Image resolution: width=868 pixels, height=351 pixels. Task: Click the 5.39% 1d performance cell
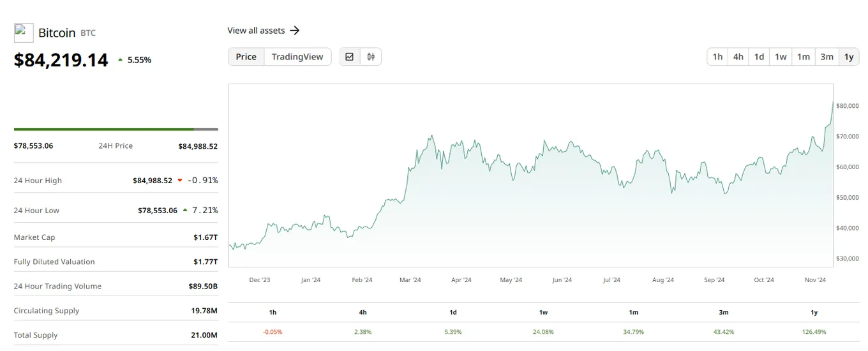tap(453, 332)
